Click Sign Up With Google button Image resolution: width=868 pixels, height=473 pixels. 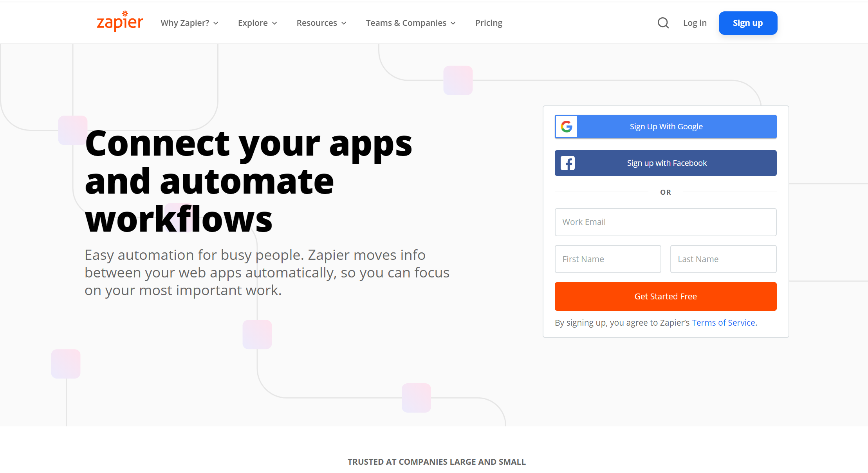click(x=666, y=127)
